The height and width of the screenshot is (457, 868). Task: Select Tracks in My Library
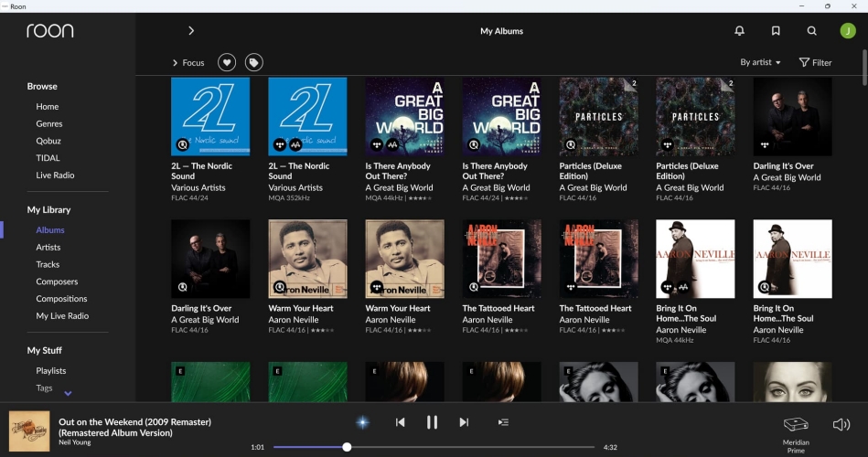click(48, 264)
